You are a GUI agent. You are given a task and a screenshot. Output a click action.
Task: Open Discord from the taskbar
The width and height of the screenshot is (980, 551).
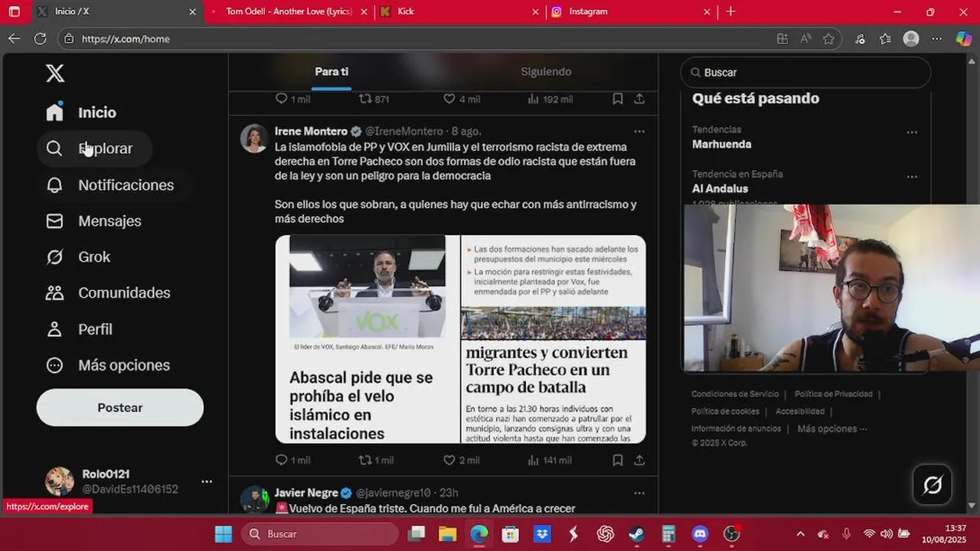pos(700,533)
